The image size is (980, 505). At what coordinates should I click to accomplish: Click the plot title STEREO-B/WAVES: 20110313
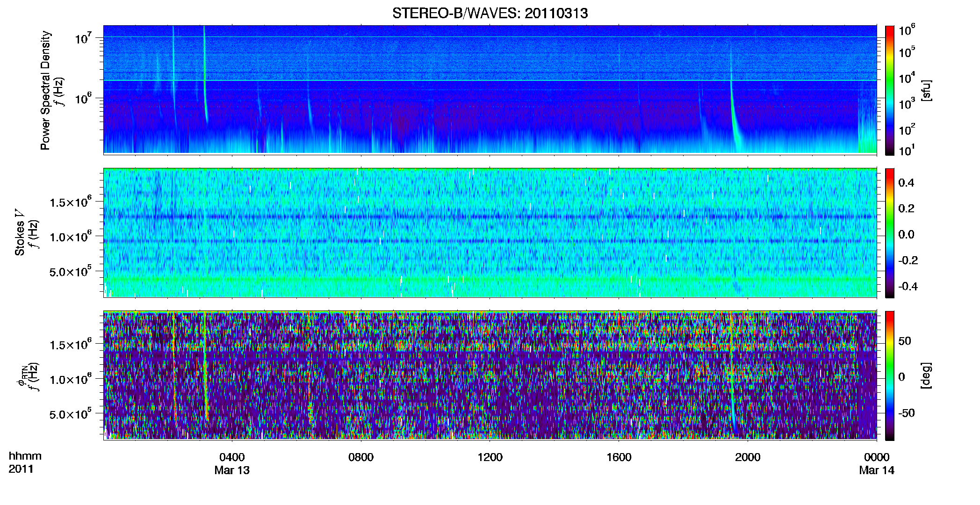click(x=490, y=13)
